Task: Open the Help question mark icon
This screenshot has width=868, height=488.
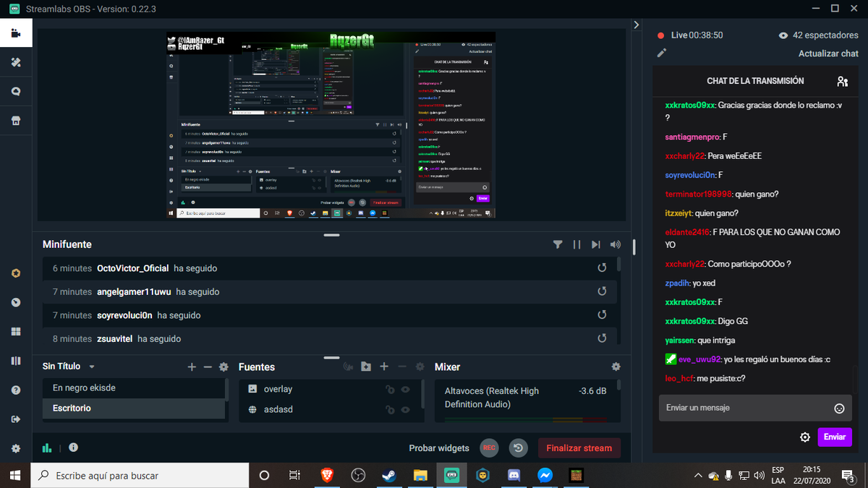Action: pyautogui.click(x=16, y=390)
